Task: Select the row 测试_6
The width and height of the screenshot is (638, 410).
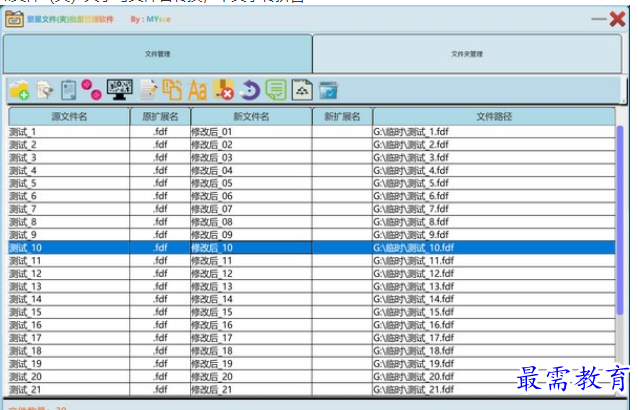Action: (x=312, y=196)
